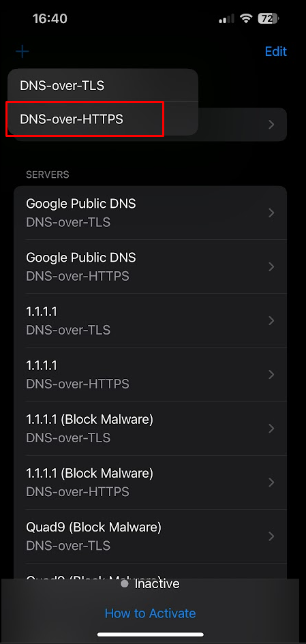Tap the Wi-Fi status icon
The image size is (306, 644).
click(x=246, y=18)
